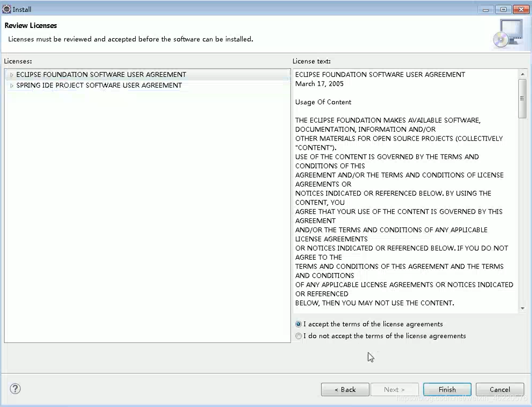Maximize the Install window

coord(504,10)
